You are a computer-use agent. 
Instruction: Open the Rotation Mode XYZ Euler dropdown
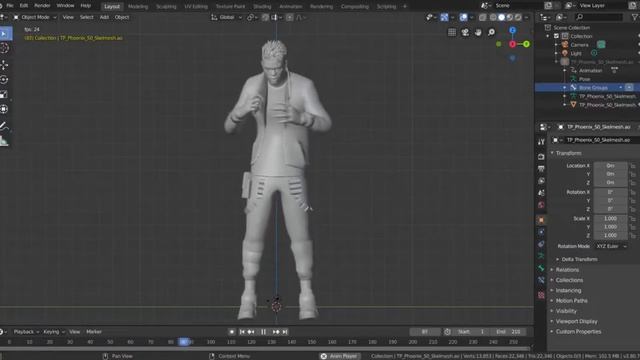click(x=611, y=246)
